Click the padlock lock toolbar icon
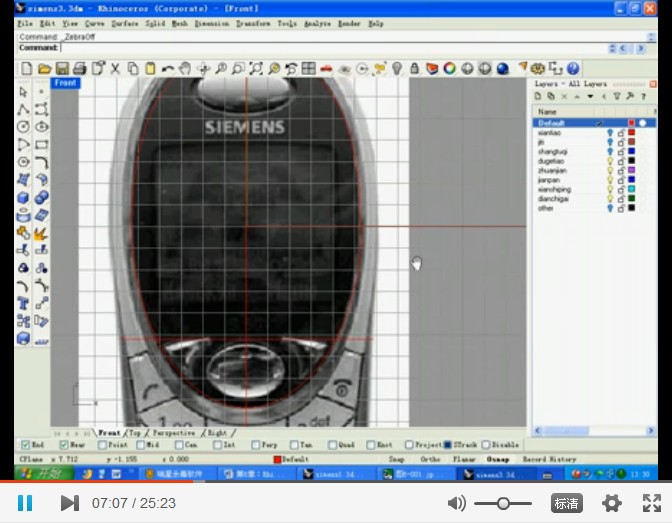The width and height of the screenshot is (672, 523). click(x=414, y=69)
